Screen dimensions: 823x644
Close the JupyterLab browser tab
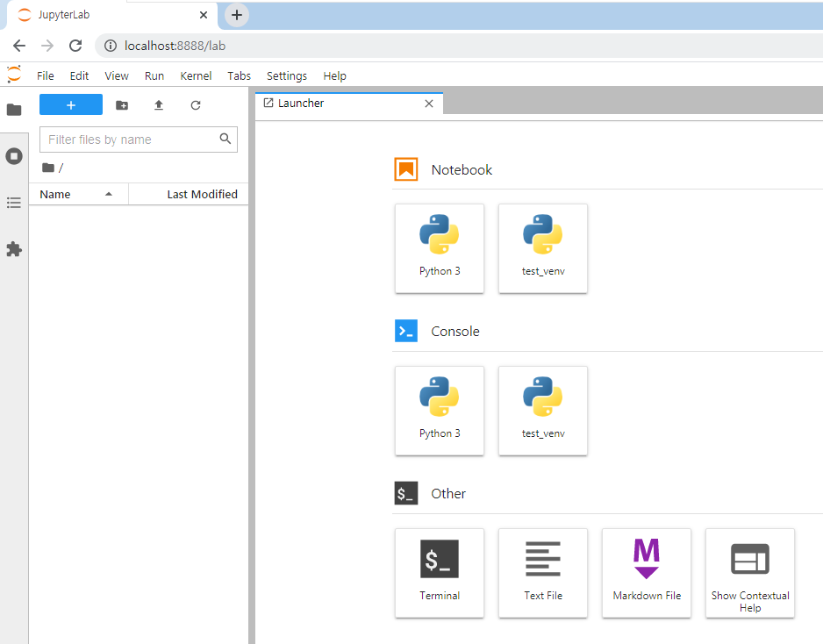click(204, 15)
